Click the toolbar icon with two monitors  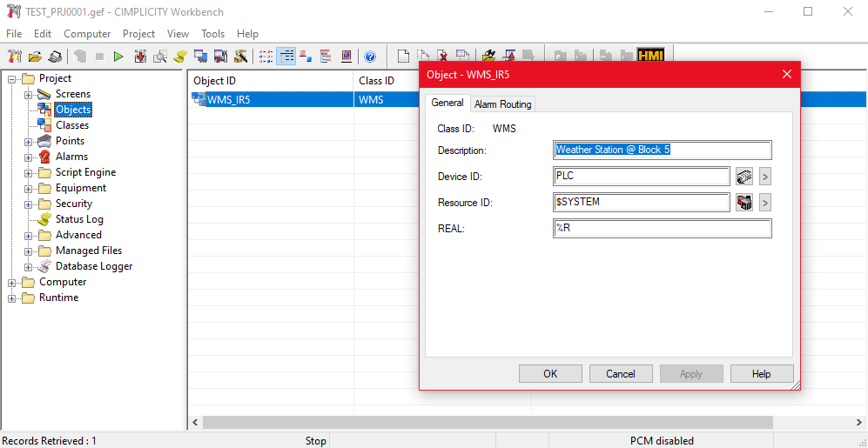200,56
